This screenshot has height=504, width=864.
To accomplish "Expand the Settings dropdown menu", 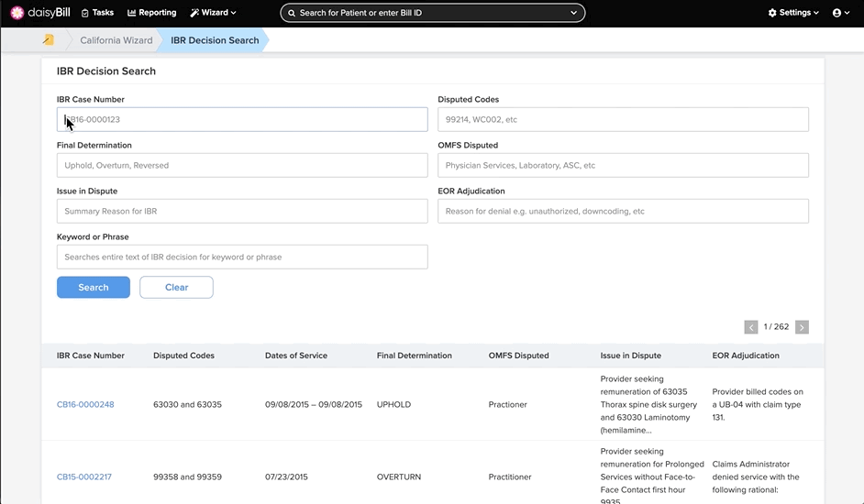I will [793, 13].
